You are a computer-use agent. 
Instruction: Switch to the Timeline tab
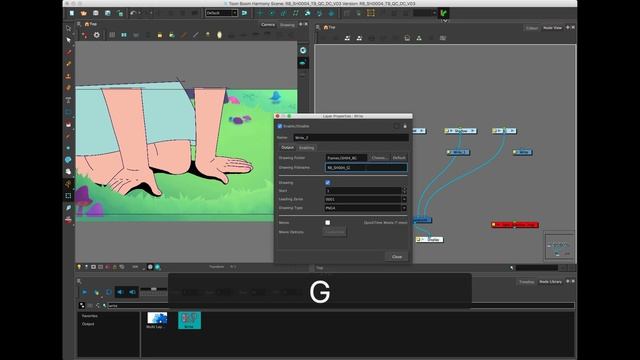click(x=526, y=282)
